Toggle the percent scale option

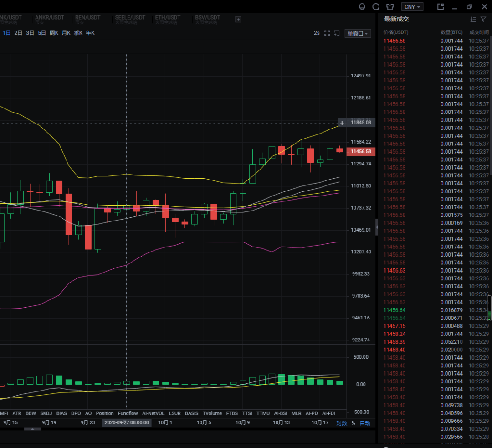click(x=353, y=423)
